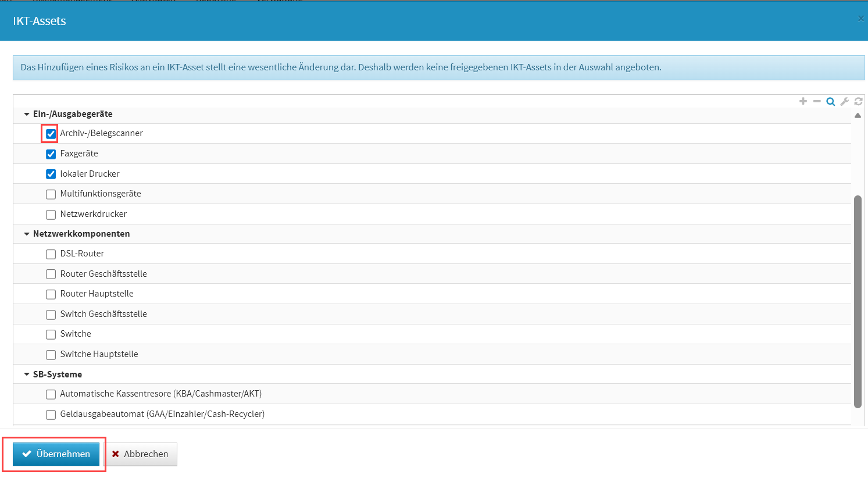Open table settings via the wrench icon
This screenshot has height=478, width=868.
845,102
